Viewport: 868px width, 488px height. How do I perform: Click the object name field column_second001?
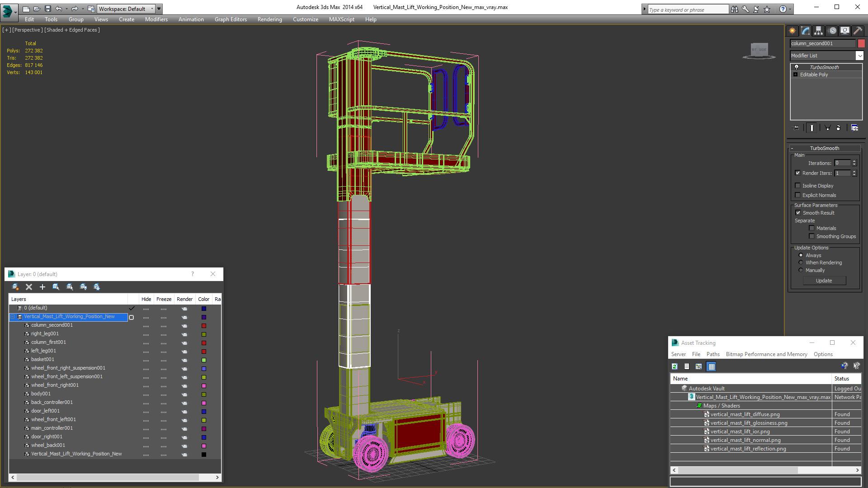[822, 43]
